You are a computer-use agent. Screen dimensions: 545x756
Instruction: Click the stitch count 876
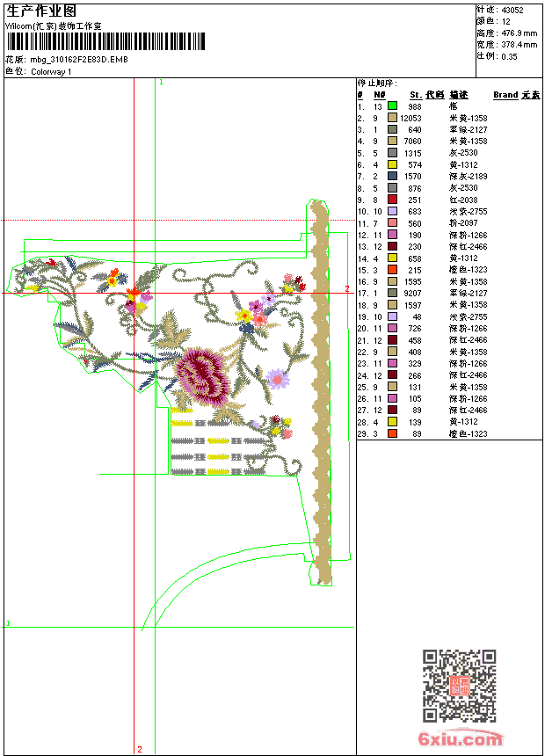pyautogui.click(x=415, y=188)
